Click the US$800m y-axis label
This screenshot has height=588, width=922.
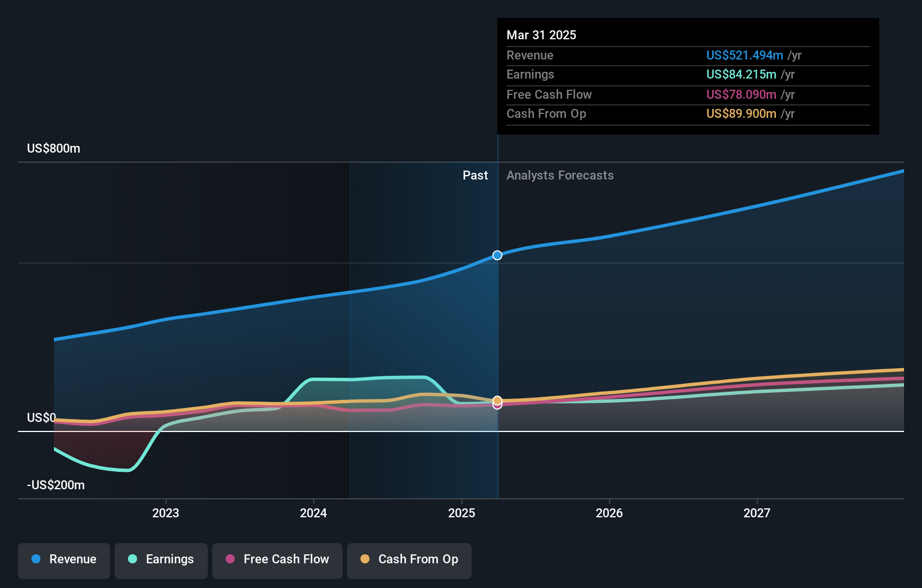click(53, 149)
